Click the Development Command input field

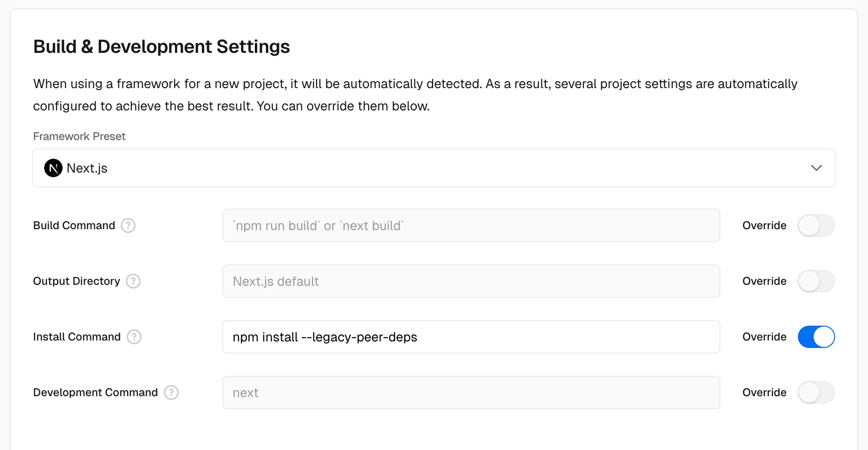click(x=471, y=392)
